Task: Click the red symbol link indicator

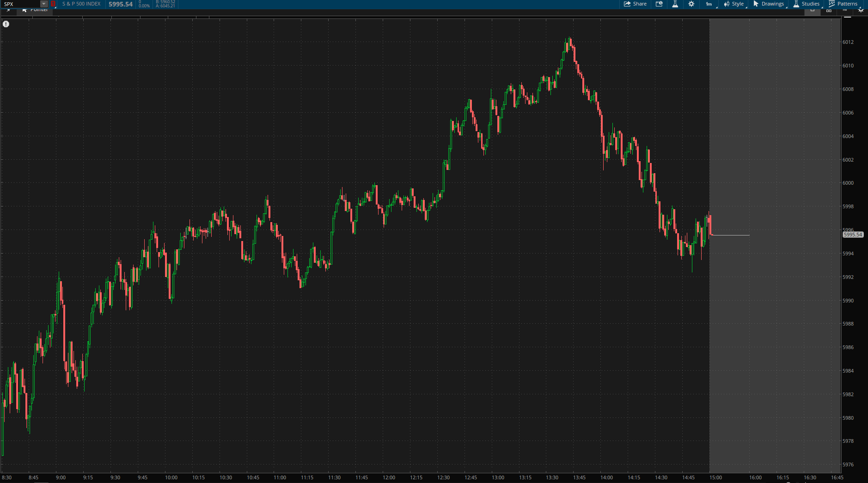Action: tap(53, 4)
